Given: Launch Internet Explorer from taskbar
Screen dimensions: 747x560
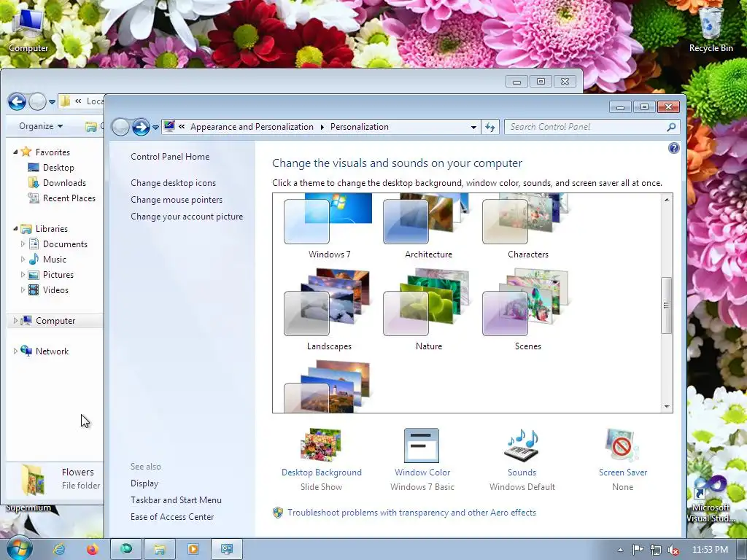Looking at the screenshot, I should pyautogui.click(x=59, y=549).
